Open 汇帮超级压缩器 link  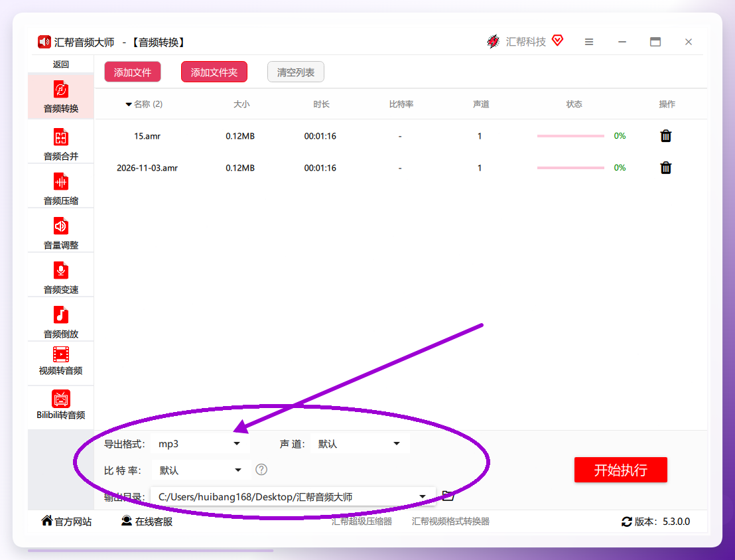(362, 522)
